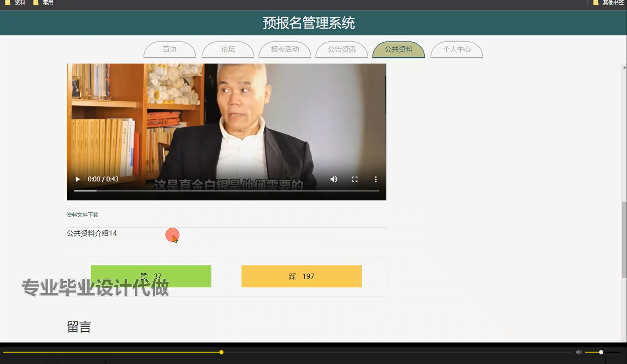Click the speaker icon on the bottom playback bar
Screen dimensions: 627x364
pyautogui.click(x=578, y=352)
